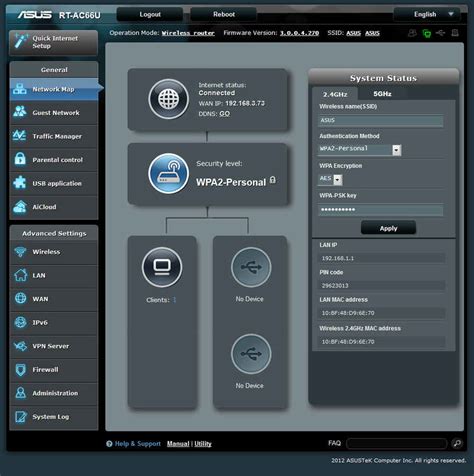Viewport: 474px width, 476px height.
Task: Click the FAQ search magnifier icon
Action: click(x=457, y=443)
